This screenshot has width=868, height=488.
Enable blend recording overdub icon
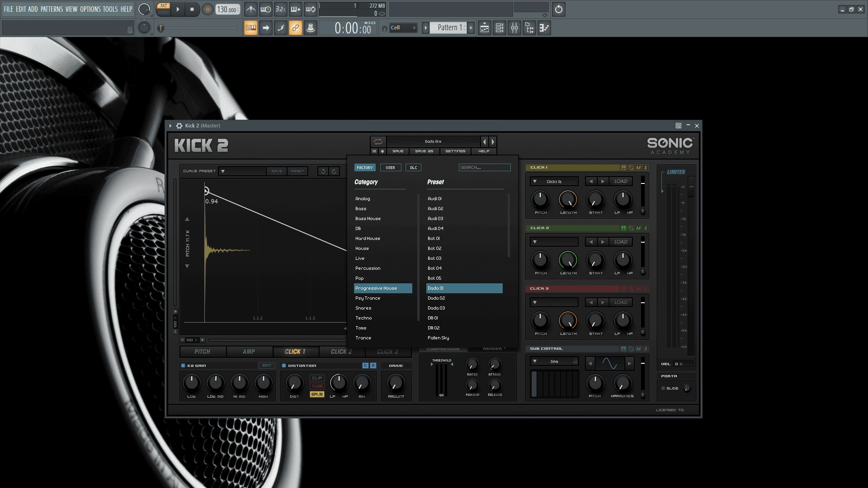[x=296, y=9]
